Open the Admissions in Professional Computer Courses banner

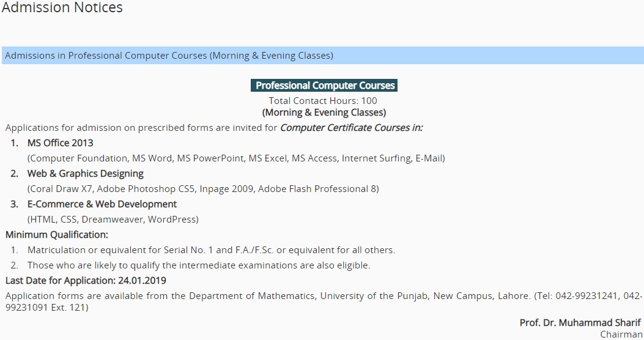click(x=323, y=56)
